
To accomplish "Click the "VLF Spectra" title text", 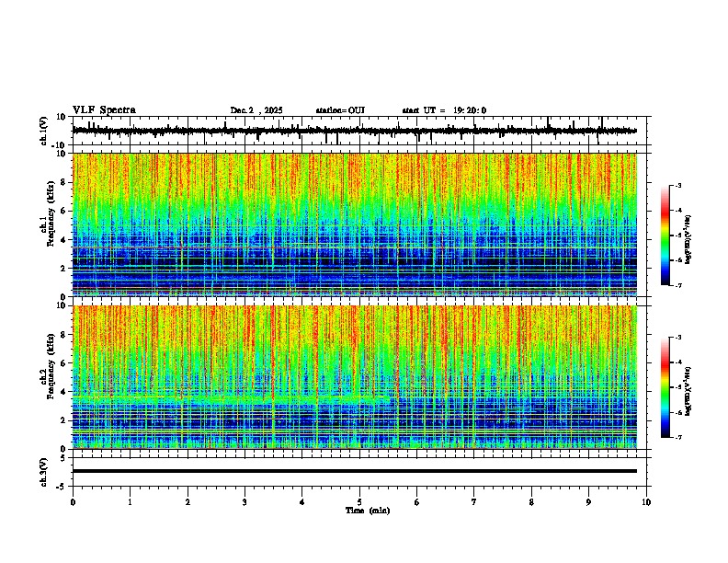I will click(104, 110).
